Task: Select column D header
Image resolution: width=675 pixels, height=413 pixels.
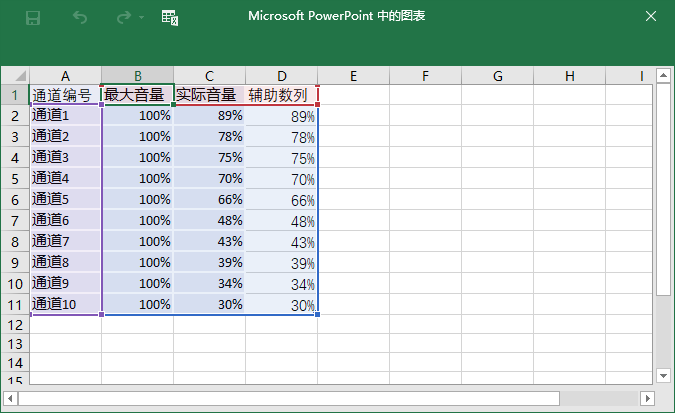Action: [x=282, y=76]
